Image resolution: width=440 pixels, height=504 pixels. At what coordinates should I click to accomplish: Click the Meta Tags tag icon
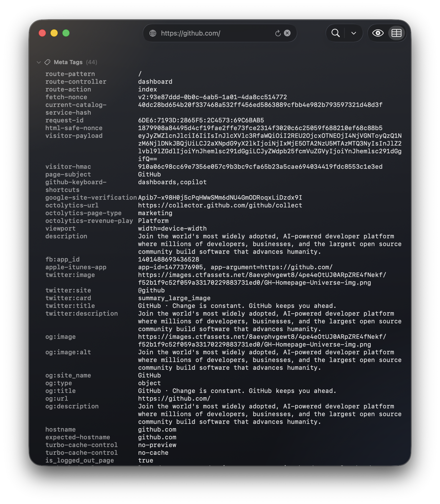tap(47, 62)
